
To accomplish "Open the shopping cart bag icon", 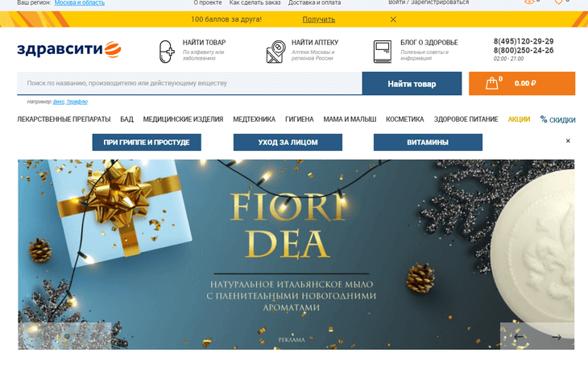I will (491, 83).
